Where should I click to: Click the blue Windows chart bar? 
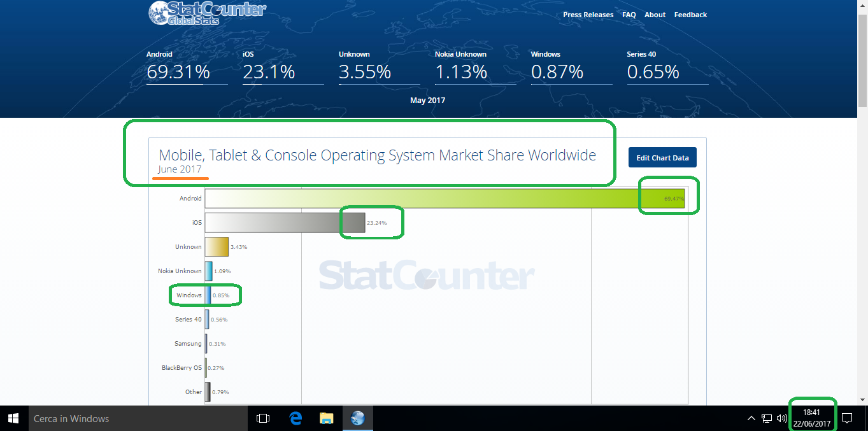coord(208,295)
